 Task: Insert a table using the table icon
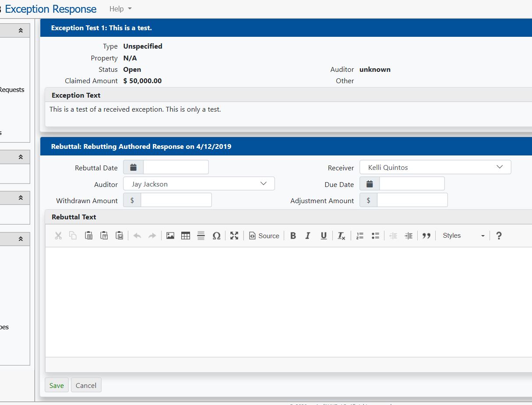tap(186, 236)
